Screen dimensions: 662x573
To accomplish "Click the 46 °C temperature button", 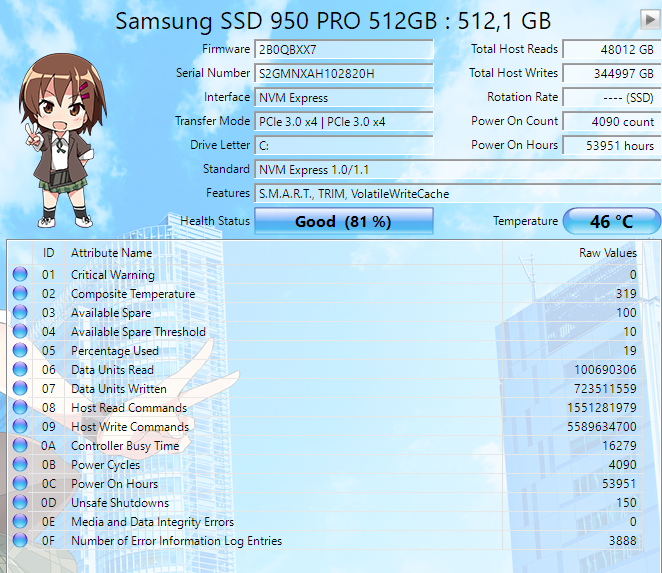I will 612,221.
